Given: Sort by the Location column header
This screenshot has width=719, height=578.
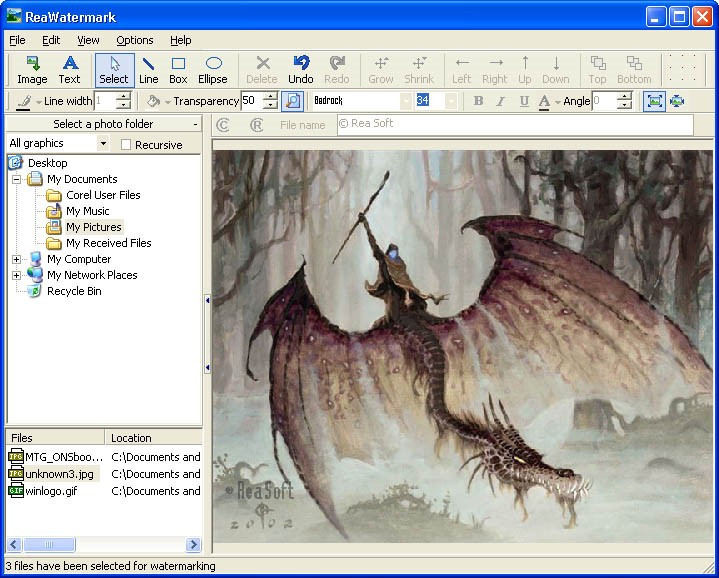Looking at the screenshot, I should click(x=154, y=438).
